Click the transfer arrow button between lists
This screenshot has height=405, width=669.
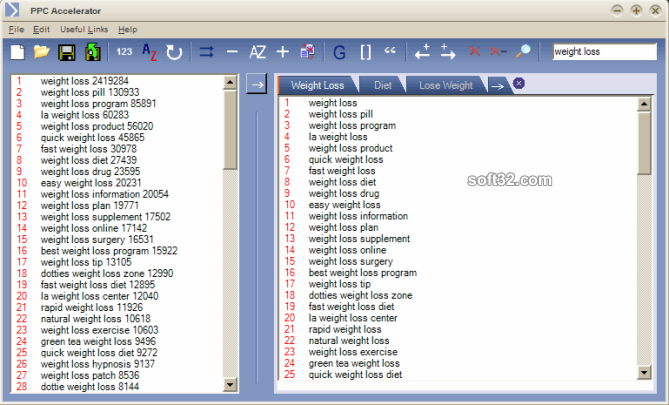coord(256,84)
